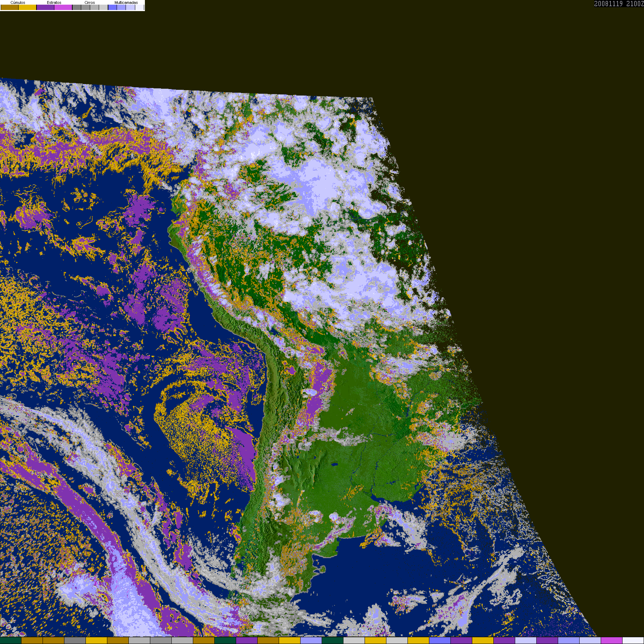This screenshot has width=644, height=644.
Task: Click the date 20081119 in the timestamp
Action: coord(609,4)
